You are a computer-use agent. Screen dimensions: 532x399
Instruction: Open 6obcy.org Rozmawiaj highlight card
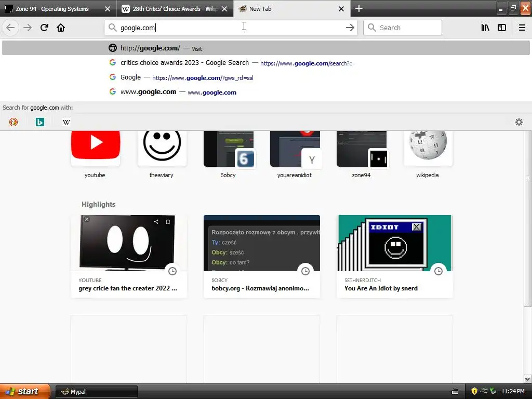click(x=262, y=257)
